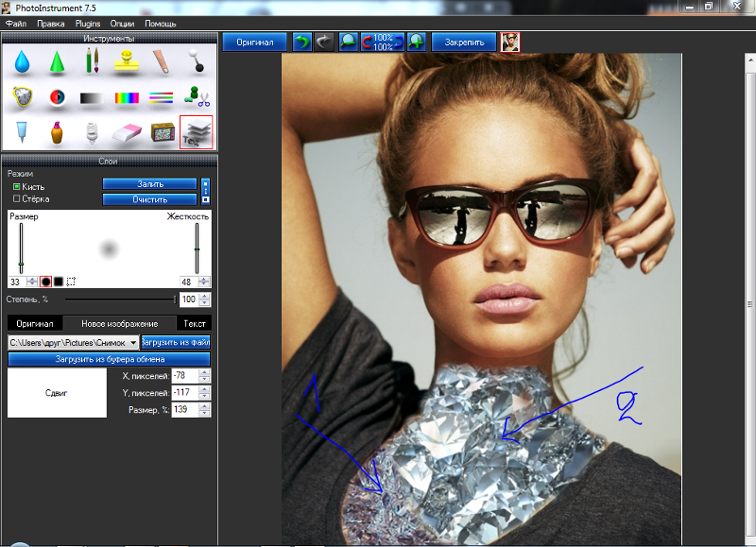The height and width of the screenshot is (547, 756).
Task: Select the green pin with scissors tool
Action: (197, 97)
